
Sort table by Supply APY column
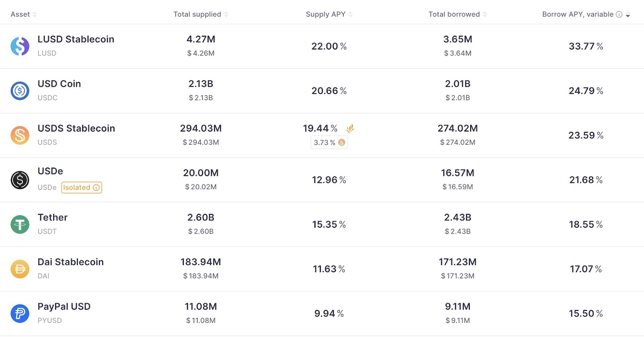click(x=329, y=14)
